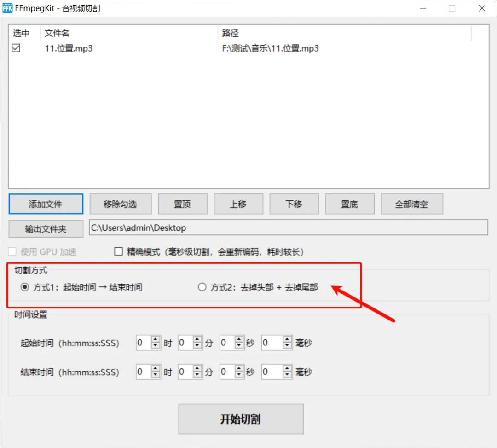This screenshot has height=448, width=497.
Task: Increase 结束时间 minutes with up arrow
Action: pyautogui.click(x=197, y=368)
